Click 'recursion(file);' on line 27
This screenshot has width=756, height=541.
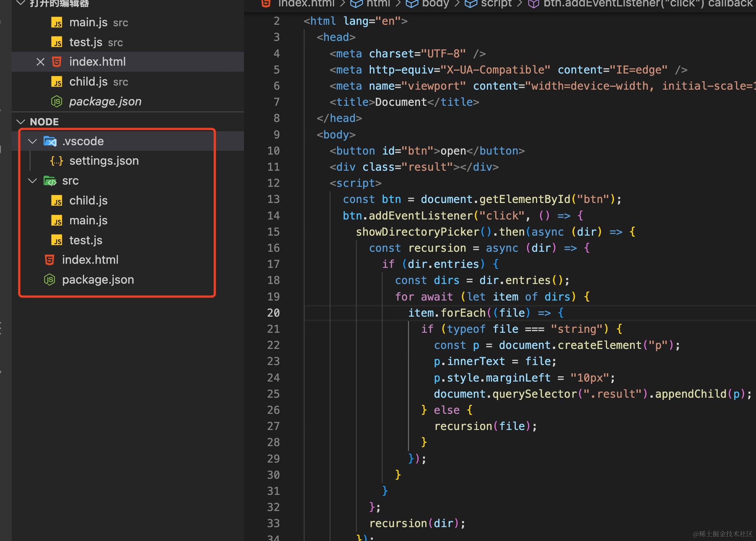click(486, 426)
